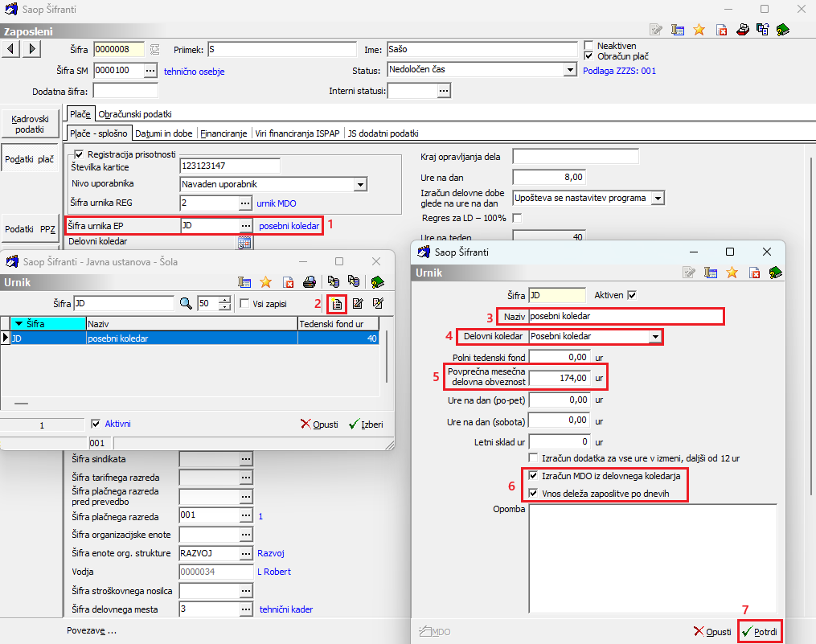The image size is (816, 644).
Task: Open lookup button for Šifra urnika EP
Action: pyautogui.click(x=246, y=225)
